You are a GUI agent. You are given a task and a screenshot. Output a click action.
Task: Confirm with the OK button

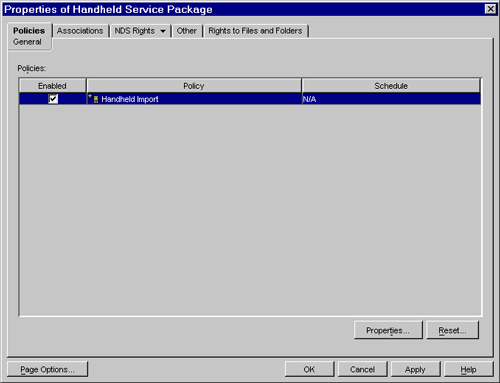[x=309, y=369]
